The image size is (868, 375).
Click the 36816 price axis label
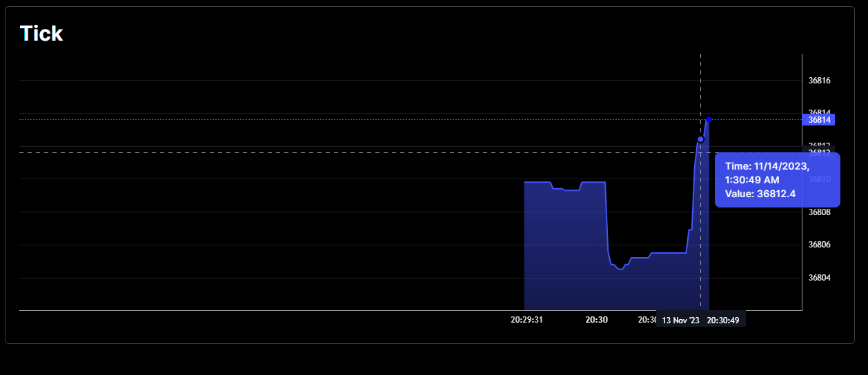819,81
